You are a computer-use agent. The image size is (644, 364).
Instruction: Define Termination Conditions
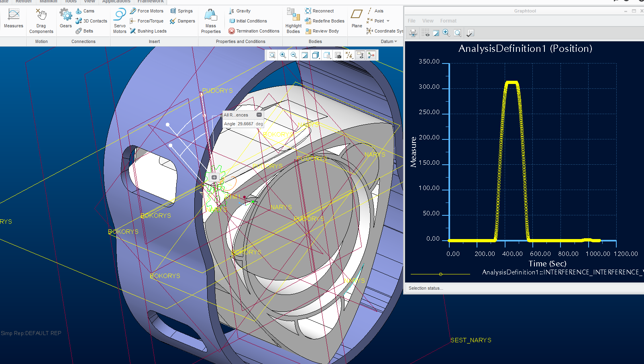coord(254,31)
